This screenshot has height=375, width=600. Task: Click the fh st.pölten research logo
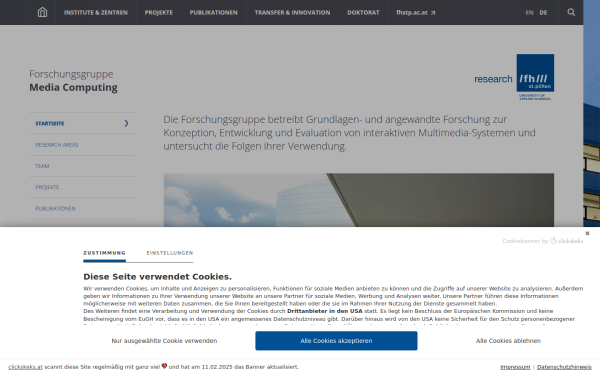tap(514, 77)
